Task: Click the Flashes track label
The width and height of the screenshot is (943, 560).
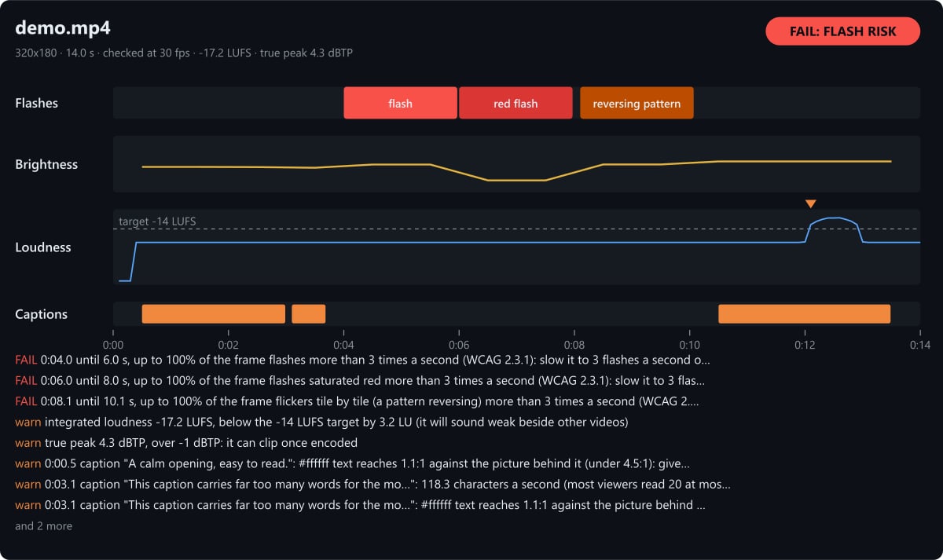Action: point(37,103)
